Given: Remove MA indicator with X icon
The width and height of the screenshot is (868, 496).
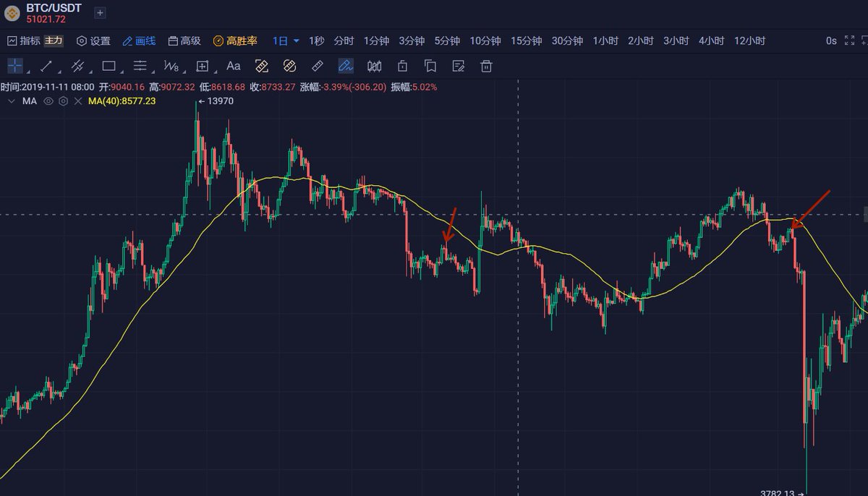Looking at the screenshot, I should point(77,101).
